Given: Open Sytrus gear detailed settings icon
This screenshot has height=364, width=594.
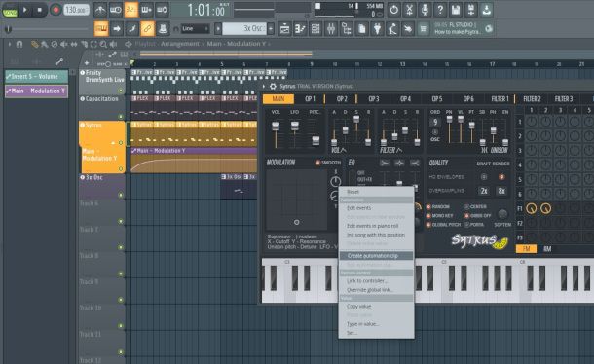Looking at the screenshot, I should [273, 86].
